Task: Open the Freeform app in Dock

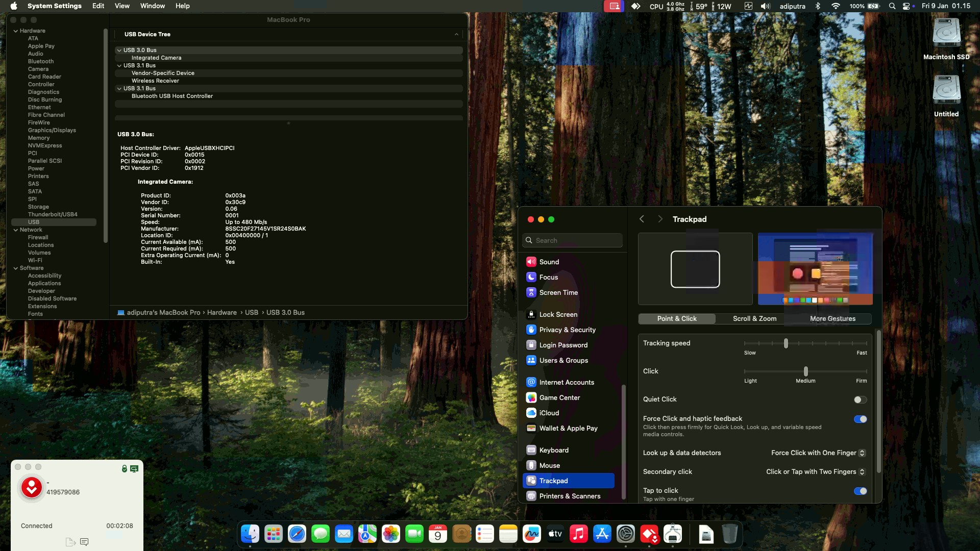Action: (x=531, y=534)
